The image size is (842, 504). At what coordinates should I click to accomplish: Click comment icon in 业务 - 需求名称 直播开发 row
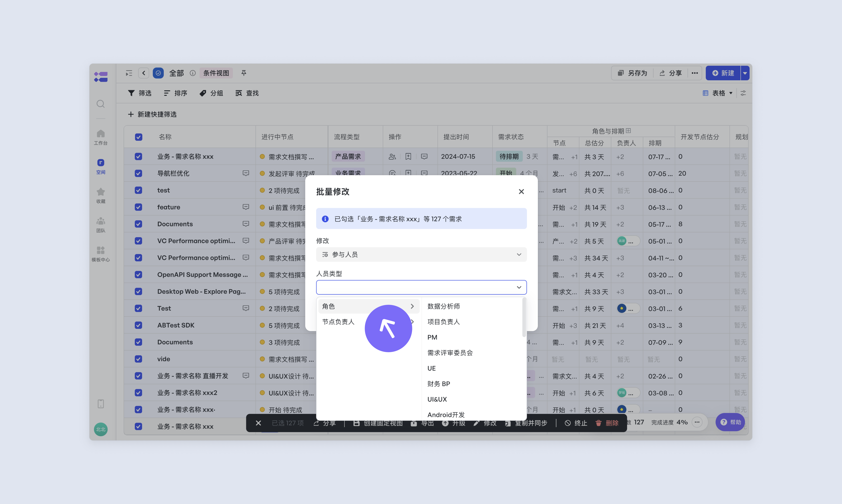click(246, 376)
